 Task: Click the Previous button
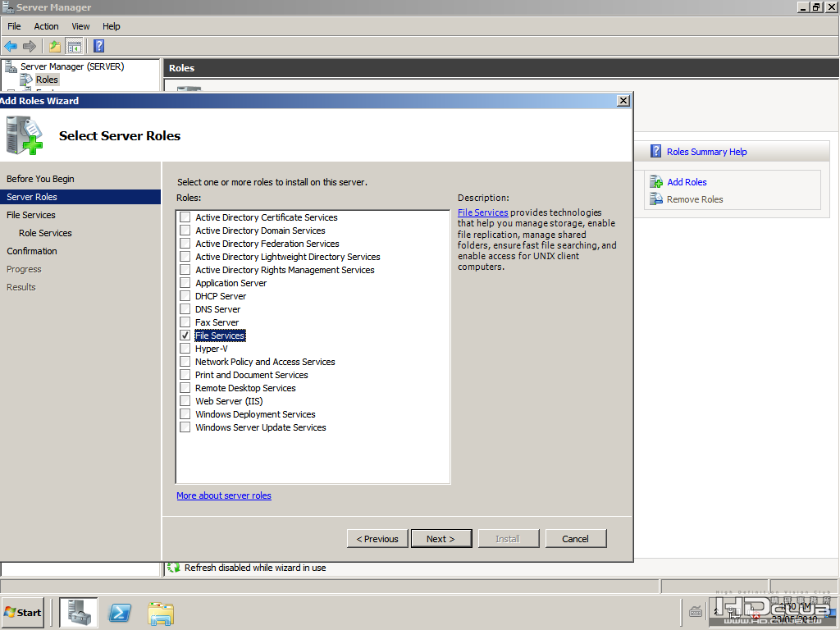377,538
